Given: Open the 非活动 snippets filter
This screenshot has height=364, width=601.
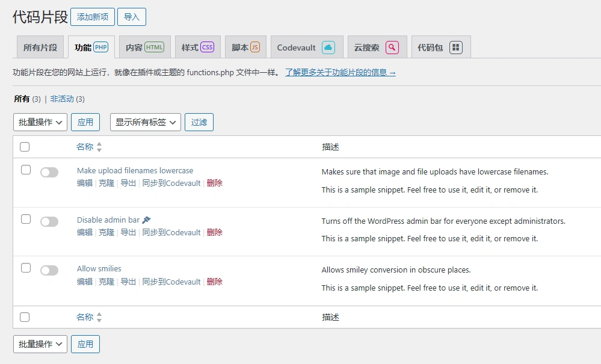Looking at the screenshot, I should click(61, 98).
